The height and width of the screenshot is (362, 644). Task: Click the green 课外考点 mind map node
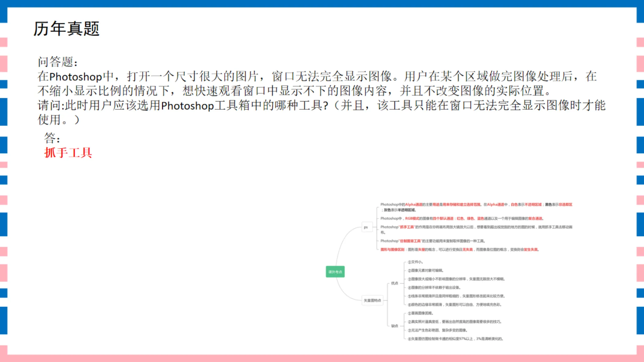(x=335, y=271)
